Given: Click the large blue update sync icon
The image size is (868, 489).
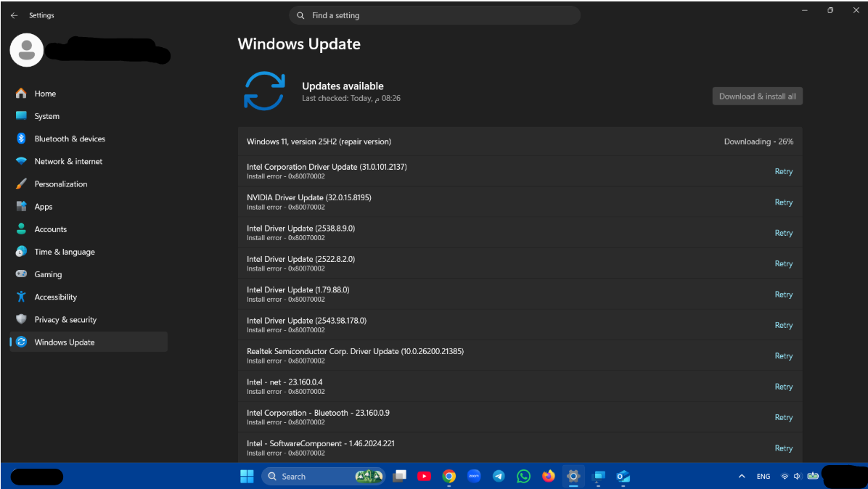Looking at the screenshot, I should coord(264,91).
